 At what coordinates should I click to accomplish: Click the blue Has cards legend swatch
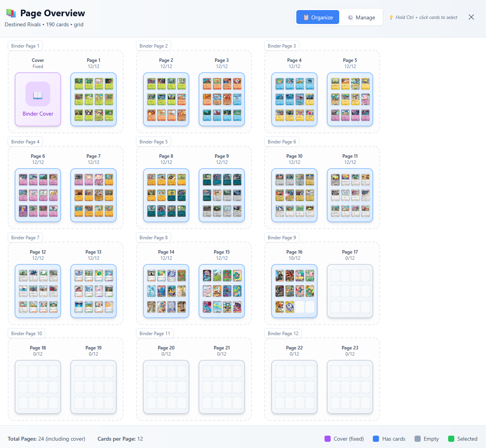375,439
